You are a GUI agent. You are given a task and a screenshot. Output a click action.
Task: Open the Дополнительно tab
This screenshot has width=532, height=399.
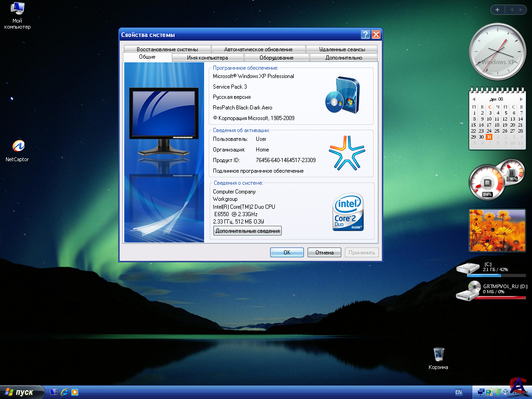point(344,58)
